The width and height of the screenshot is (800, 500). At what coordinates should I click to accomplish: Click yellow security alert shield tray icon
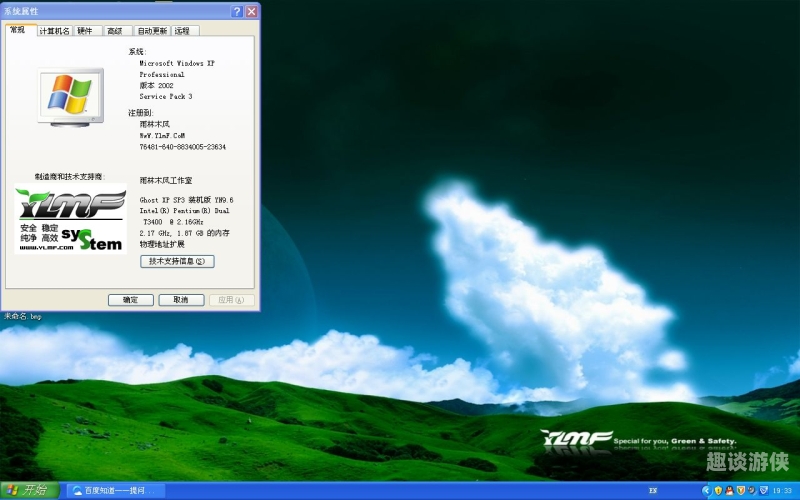pyautogui.click(x=718, y=491)
